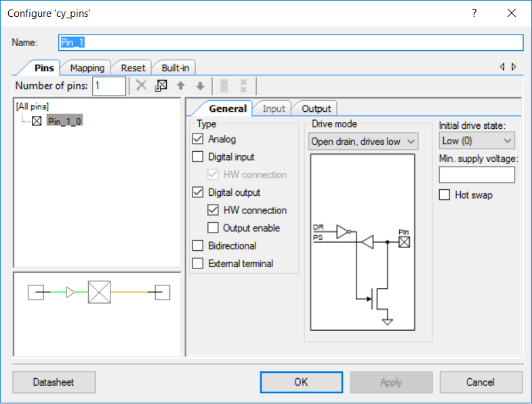Click the help question mark in title bar
This screenshot has height=404, width=532.
[474, 14]
